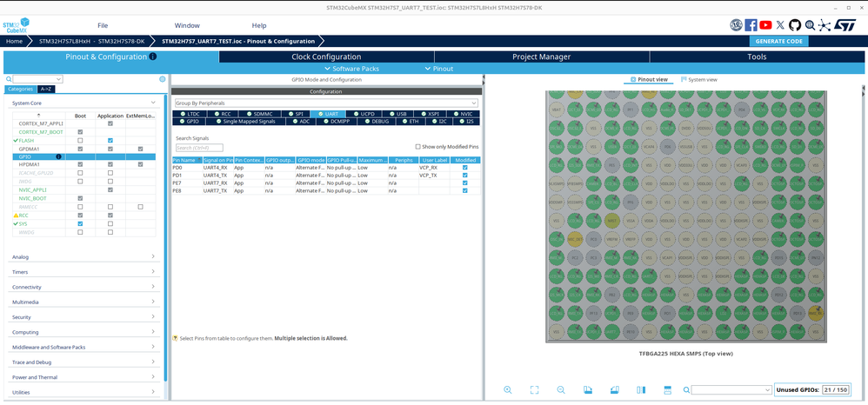
Task: Open the Window menu
Action: click(187, 25)
